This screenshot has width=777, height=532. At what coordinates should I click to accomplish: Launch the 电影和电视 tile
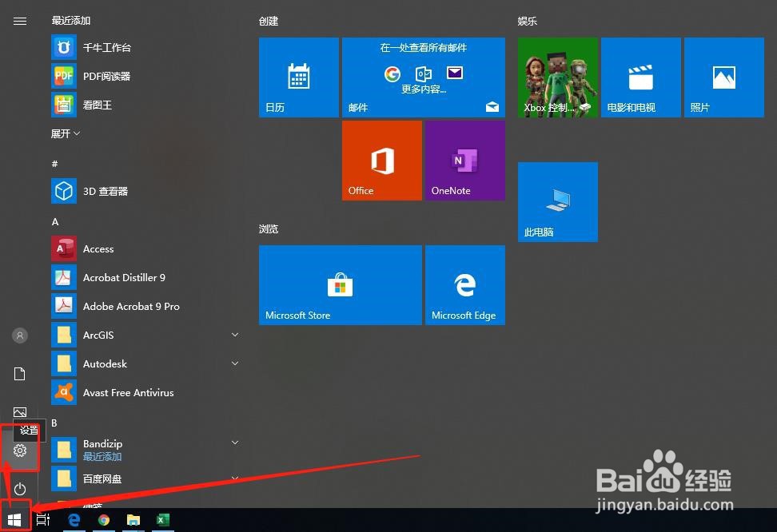tap(640, 77)
